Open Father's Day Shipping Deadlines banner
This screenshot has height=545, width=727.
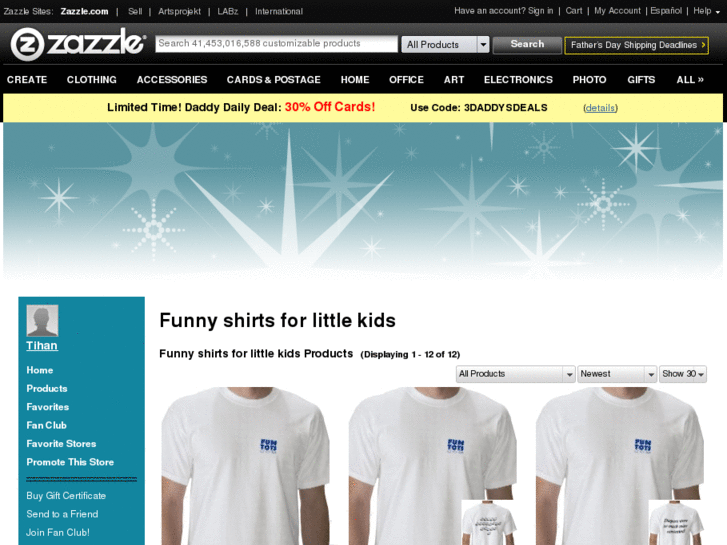click(636, 45)
